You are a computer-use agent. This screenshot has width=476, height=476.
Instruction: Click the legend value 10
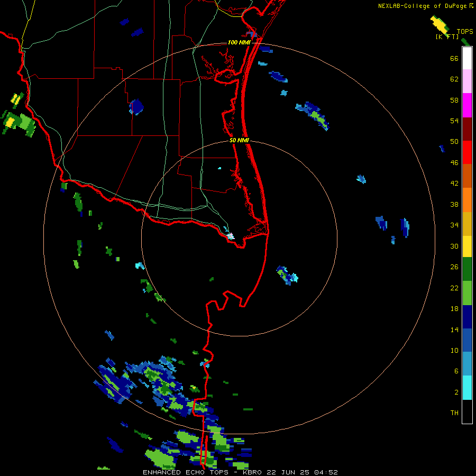pyautogui.click(x=454, y=351)
